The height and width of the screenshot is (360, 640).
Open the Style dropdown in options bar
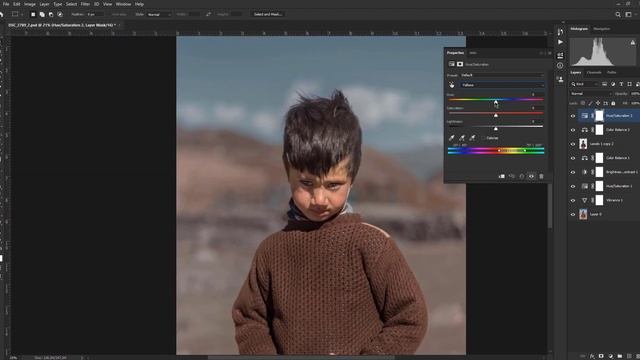(159, 14)
